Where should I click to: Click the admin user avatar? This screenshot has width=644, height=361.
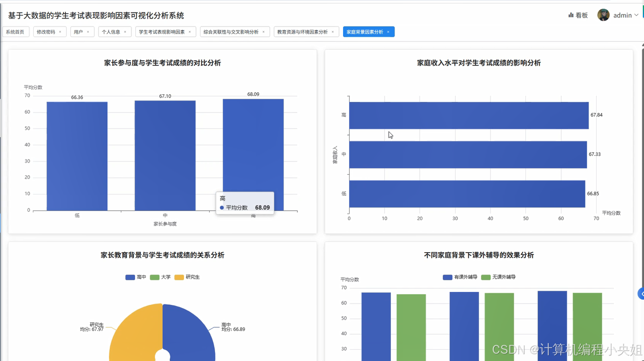603,15
